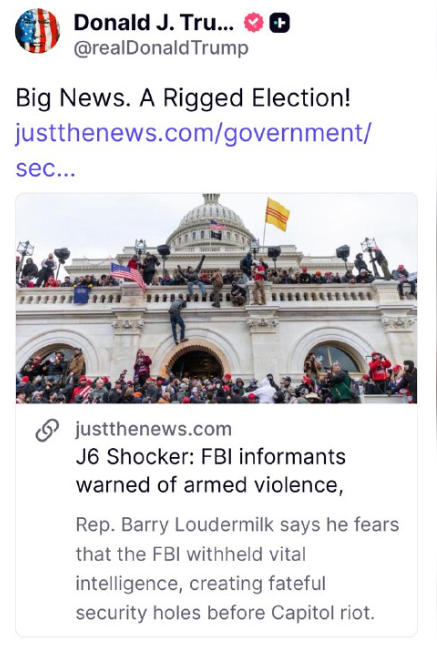
Task: Click the "warned of armed violence," headline line
Action: (x=210, y=485)
